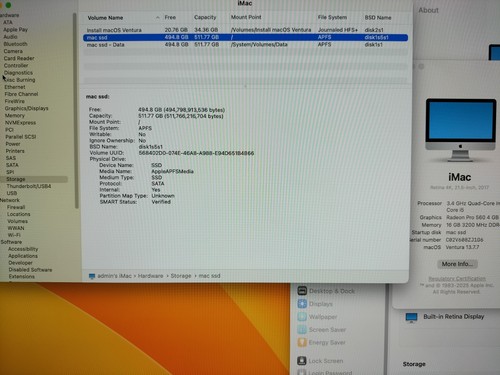Open Screen Saver settings
500x375 pixels.
tap(322, 330)
